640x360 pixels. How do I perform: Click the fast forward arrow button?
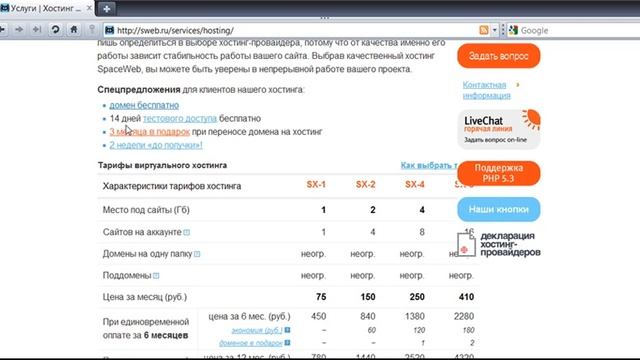click(37, 29)
